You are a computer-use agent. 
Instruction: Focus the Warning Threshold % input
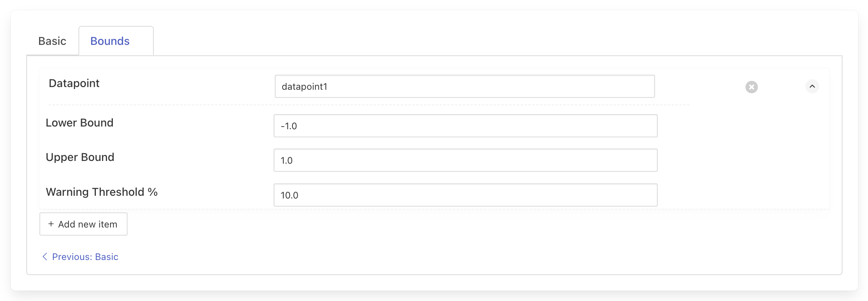click(465, 195)
